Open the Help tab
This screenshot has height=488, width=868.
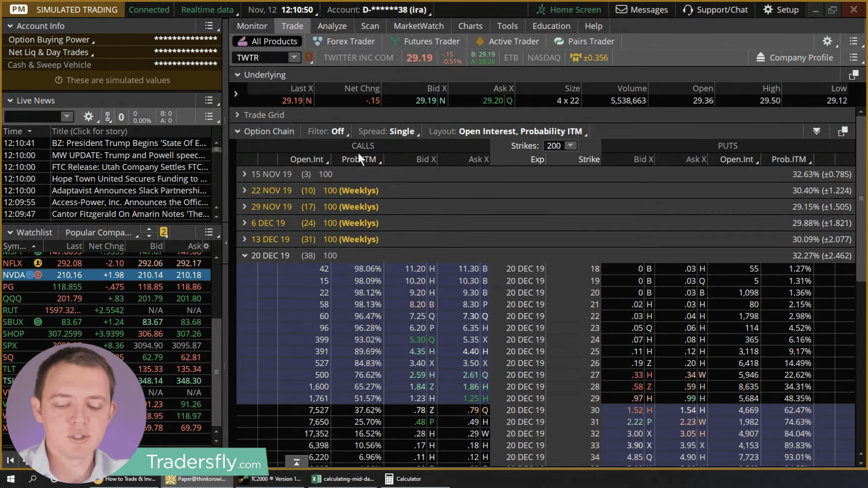(593, 26)
